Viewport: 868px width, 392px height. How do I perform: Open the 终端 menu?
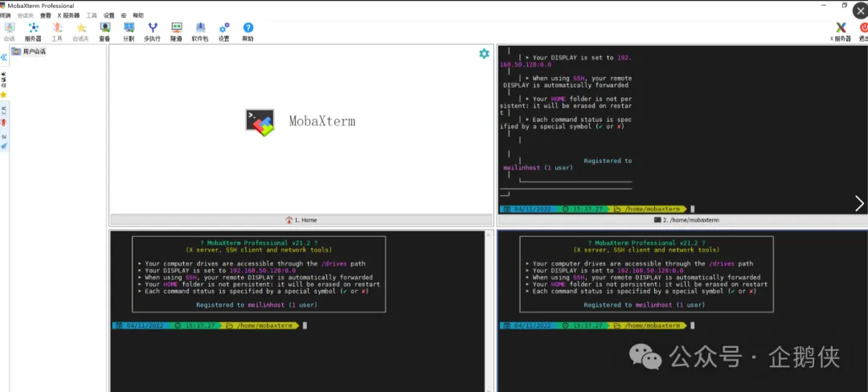coord(6,15)
